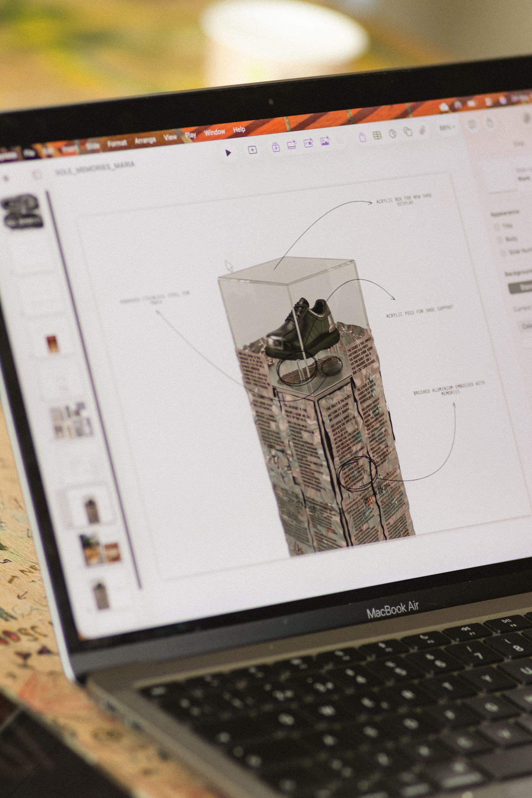Image resolution: width=532 pixels, height=798 pixels.
Task: Select the slide thumbnail with two food photos
Action: point(101,550)
